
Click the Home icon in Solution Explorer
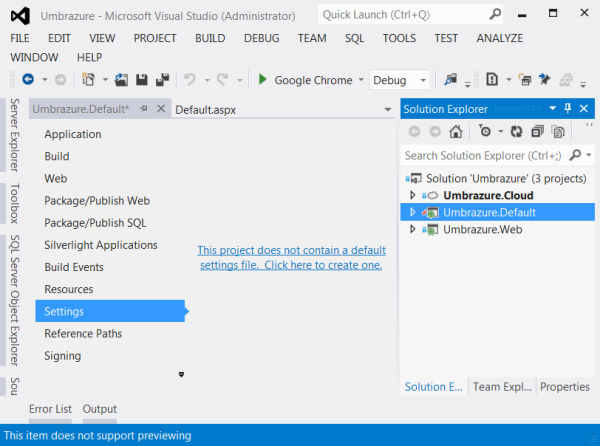(456, 131)
